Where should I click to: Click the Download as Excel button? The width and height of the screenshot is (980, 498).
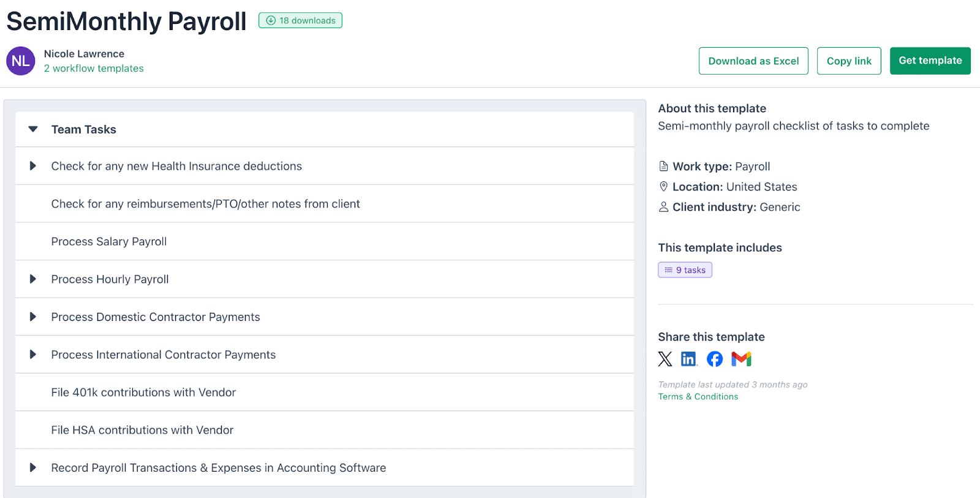pyautogui.click(x=753, y=61)
